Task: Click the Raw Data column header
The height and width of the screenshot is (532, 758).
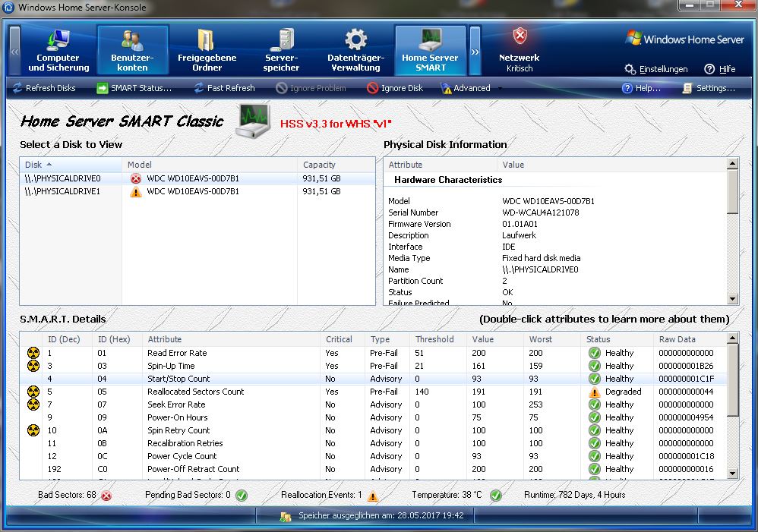Action: 690,339
